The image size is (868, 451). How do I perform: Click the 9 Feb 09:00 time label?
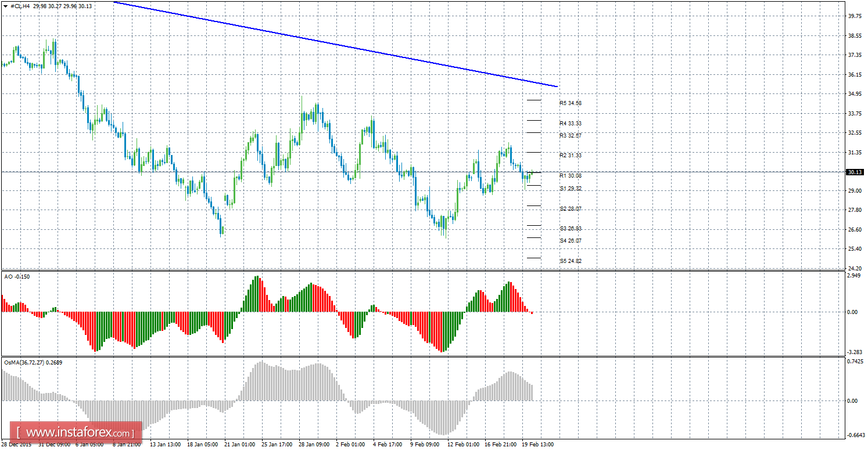click(x=425, y=445)
